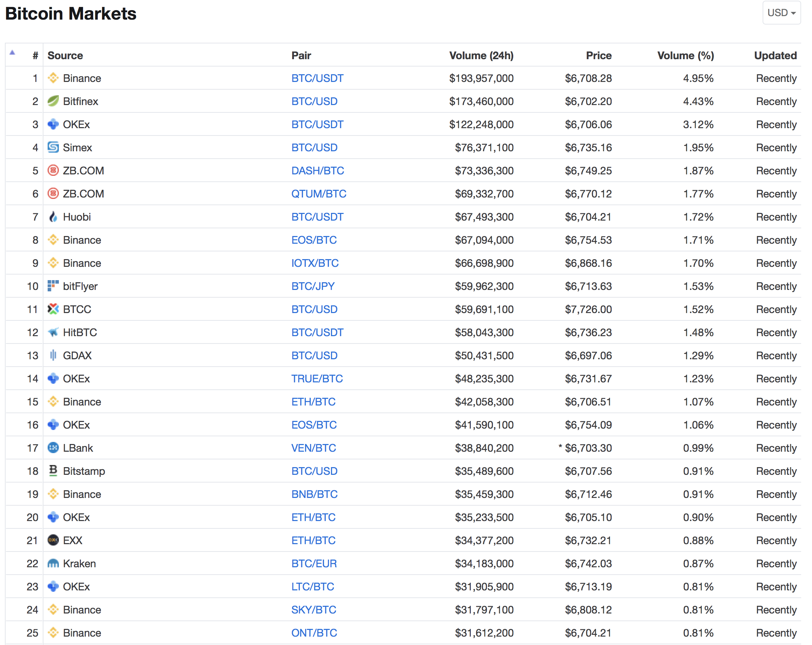Viewport: 812px width, 645px height.
Task: Click the 0.99% LBank volume share
Action: 698,448
